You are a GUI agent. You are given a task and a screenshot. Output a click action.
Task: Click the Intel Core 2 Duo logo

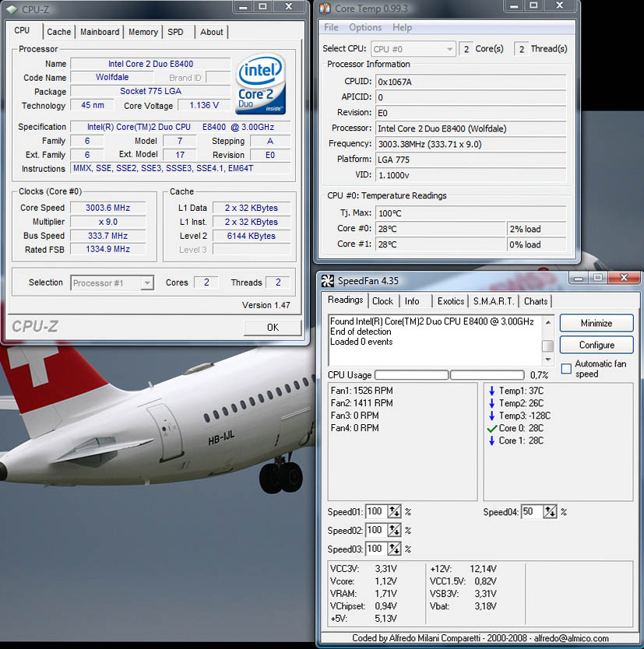[x=260, y=84]
